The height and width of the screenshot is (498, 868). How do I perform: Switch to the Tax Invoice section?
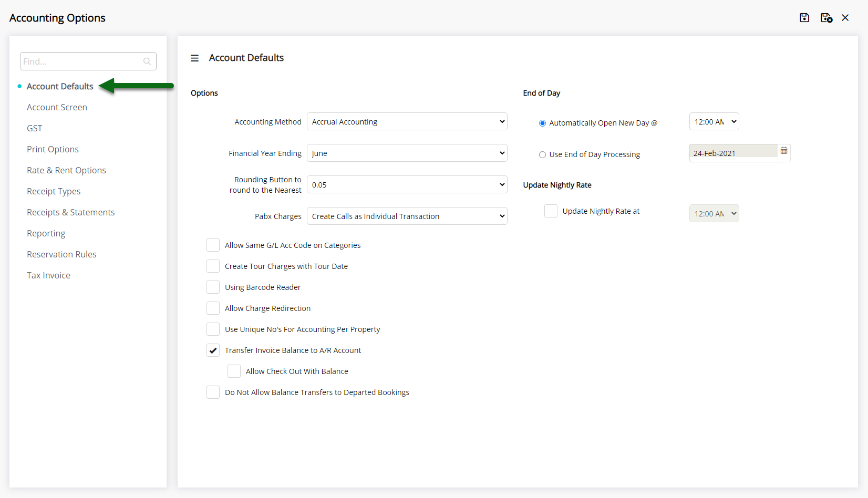coord(48,275)
